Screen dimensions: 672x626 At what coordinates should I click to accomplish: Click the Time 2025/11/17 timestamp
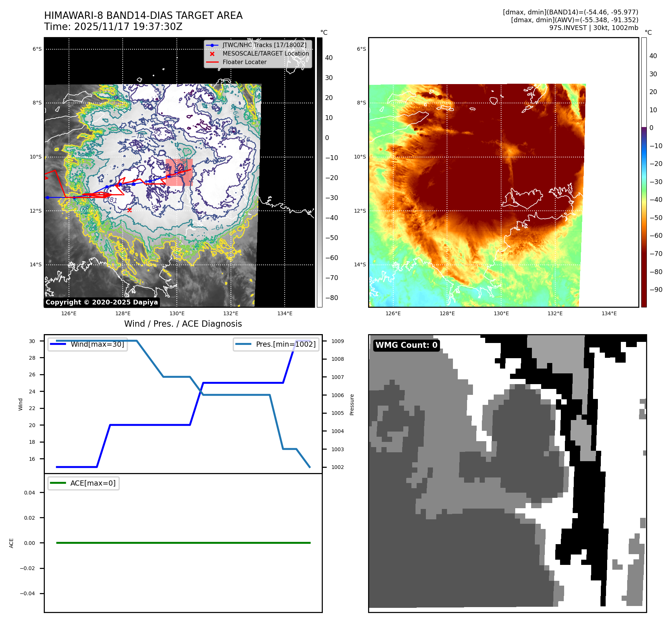tap(113, 27)
